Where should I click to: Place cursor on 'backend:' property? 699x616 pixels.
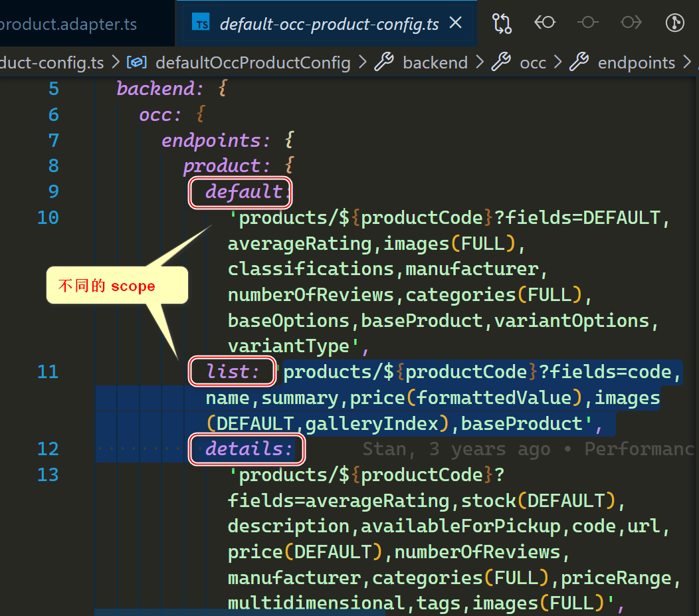159,88
